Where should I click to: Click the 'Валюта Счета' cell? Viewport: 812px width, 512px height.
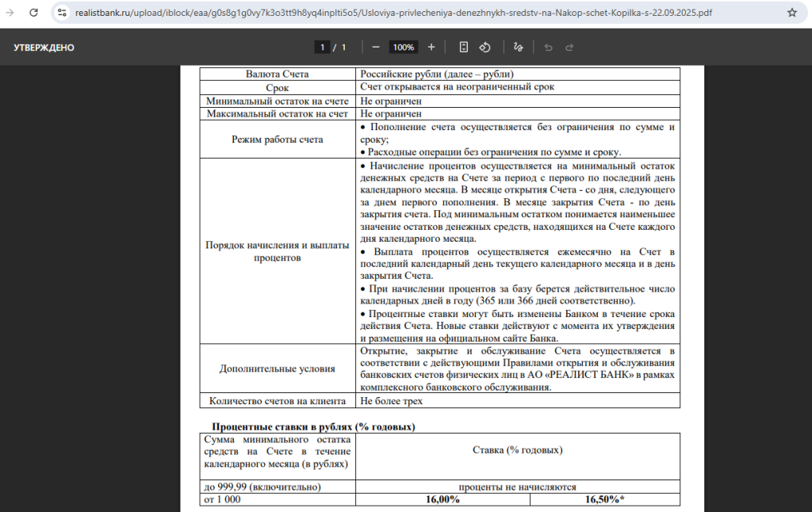pyautogui.click(x=277, y=74)
